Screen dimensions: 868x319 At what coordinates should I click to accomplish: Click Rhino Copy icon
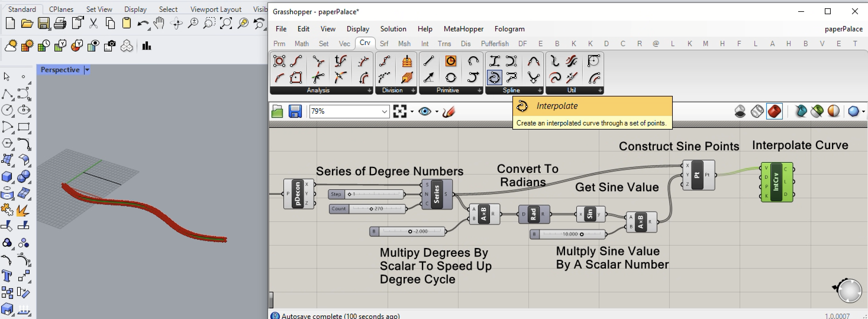tap(110, 24)
